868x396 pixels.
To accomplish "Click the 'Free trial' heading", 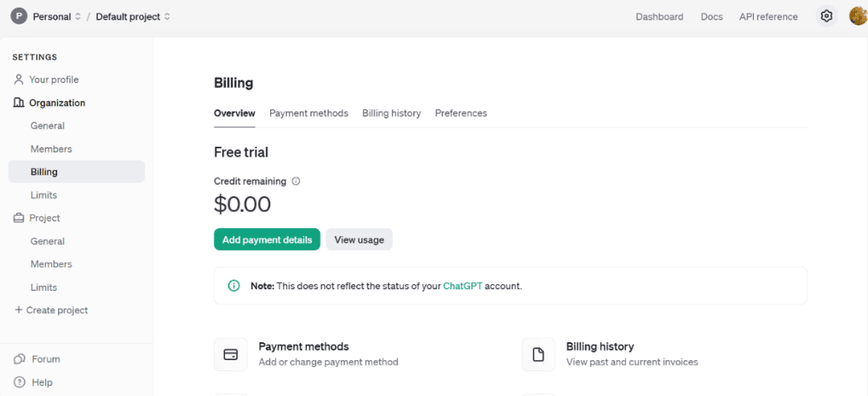I will (241, 152).
